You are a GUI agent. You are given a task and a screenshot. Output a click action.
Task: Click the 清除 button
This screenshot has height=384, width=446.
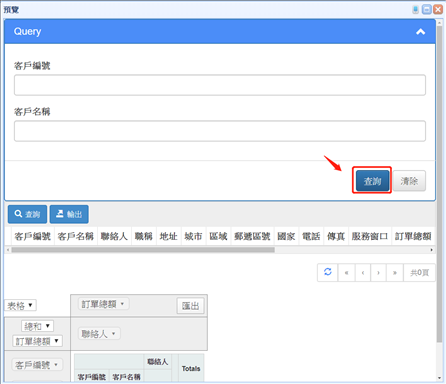409,181
